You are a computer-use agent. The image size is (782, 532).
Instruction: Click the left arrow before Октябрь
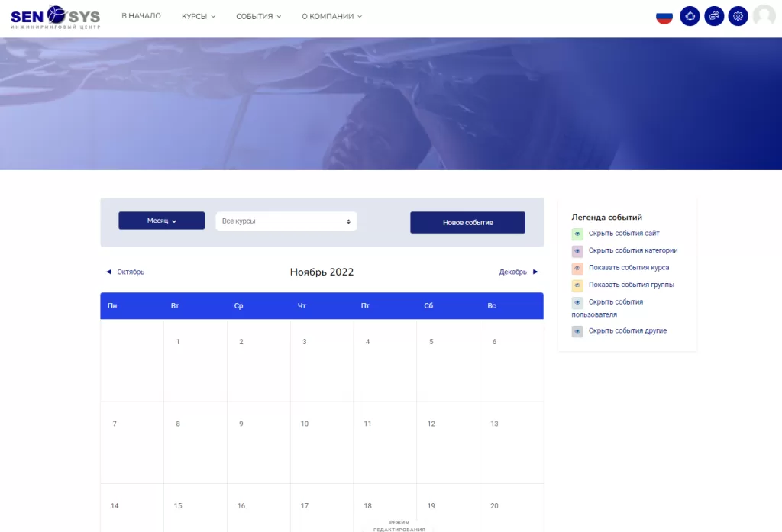click(108, 272)
